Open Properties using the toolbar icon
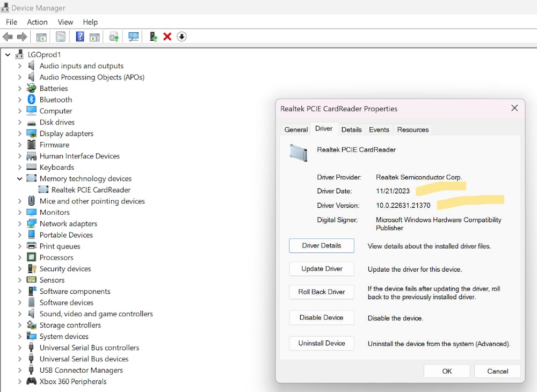Image resolution: width=537 pixels, height=392 pixels. (60, 37)
